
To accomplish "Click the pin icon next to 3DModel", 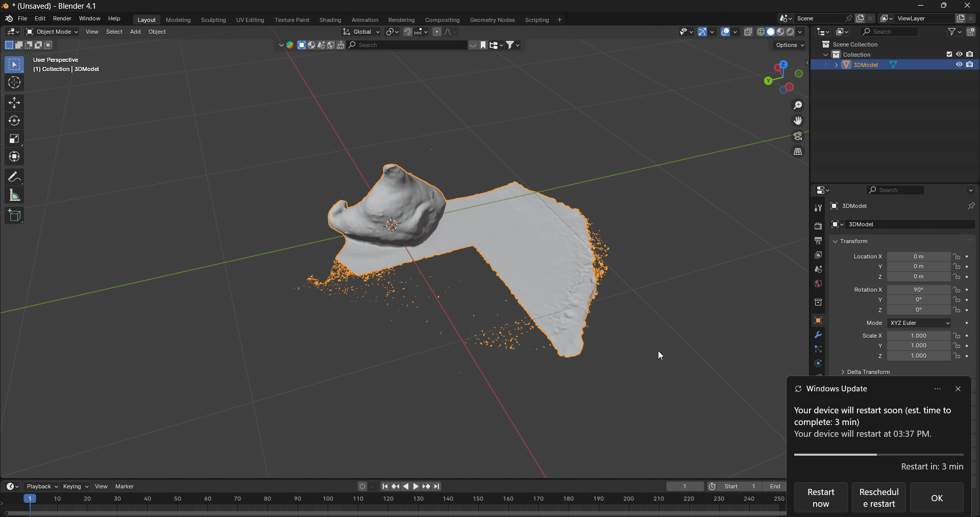I will [x=971, y=206].
